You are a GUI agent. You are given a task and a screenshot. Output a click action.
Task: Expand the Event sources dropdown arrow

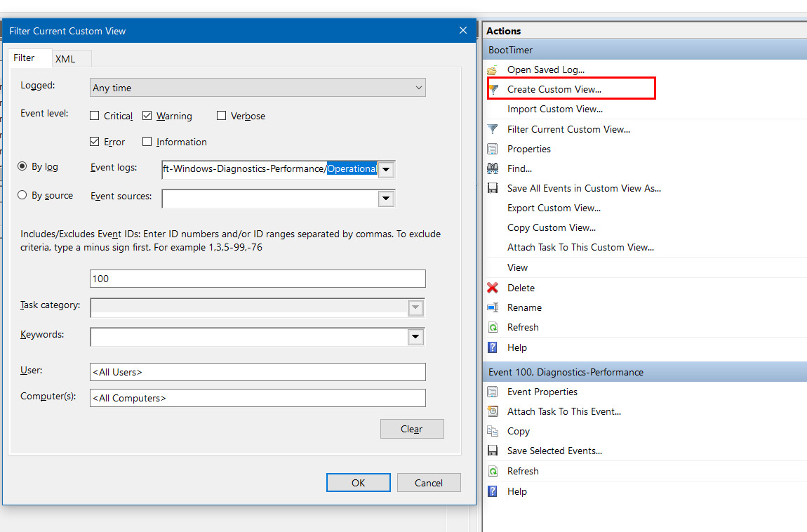(x=386, y=199)
